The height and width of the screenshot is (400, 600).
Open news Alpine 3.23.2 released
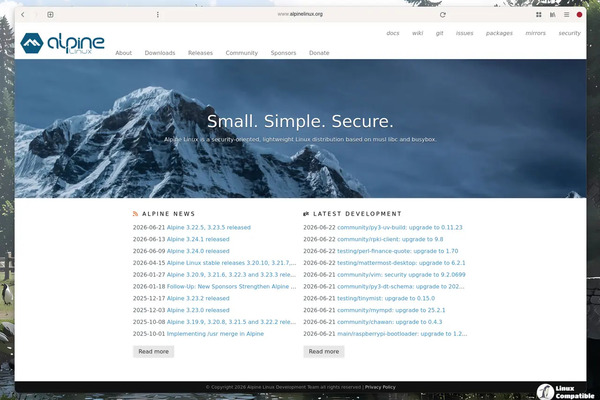pyautogui.click(x=198, y=299)
